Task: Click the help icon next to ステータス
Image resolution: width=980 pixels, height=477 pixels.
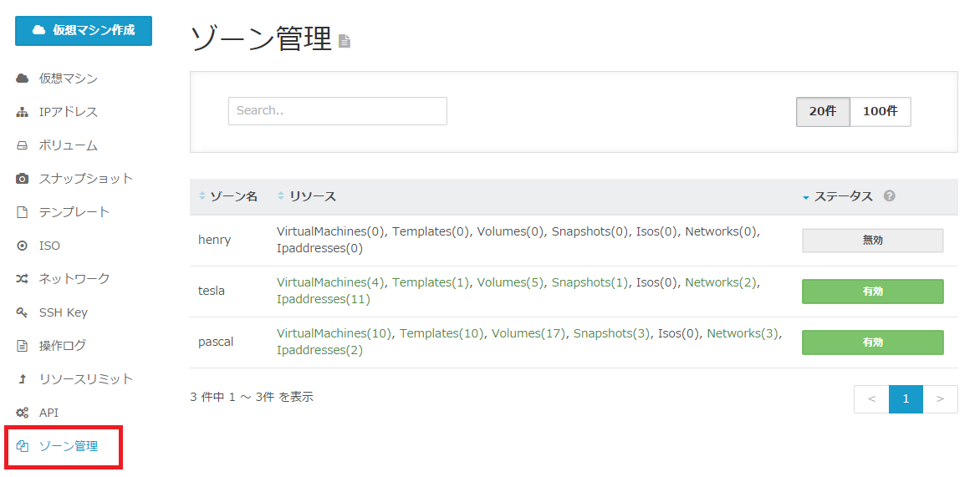Action: coord(889,196)
